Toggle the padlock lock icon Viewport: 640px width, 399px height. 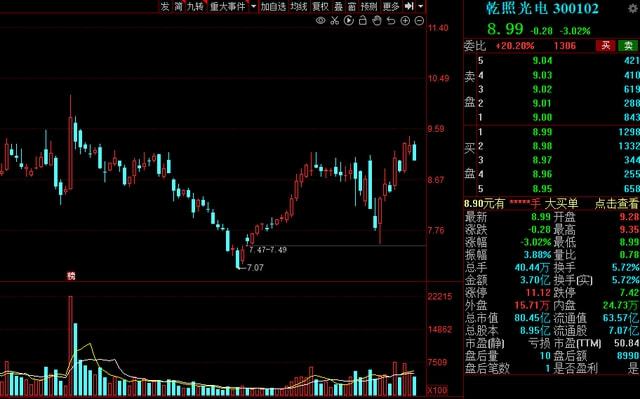[362, 20]
